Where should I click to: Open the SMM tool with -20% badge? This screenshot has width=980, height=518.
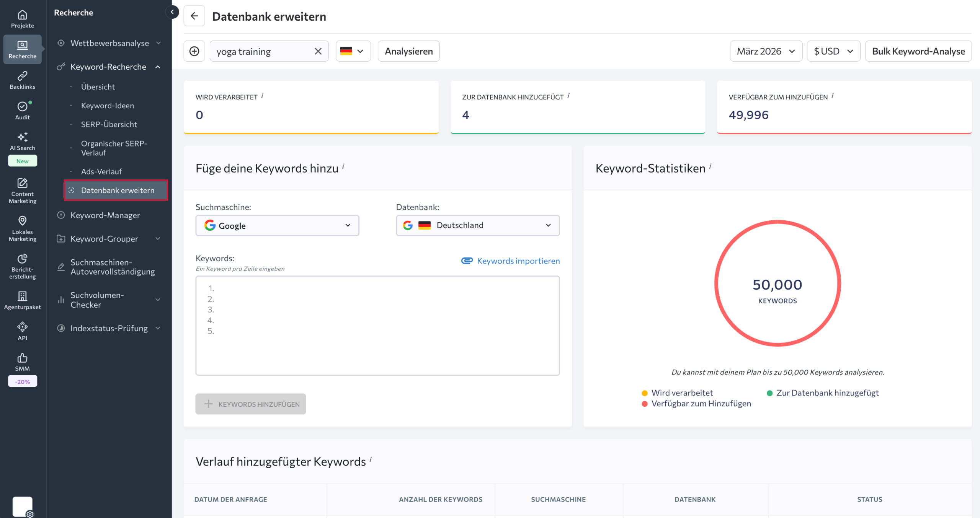point(22,361)
